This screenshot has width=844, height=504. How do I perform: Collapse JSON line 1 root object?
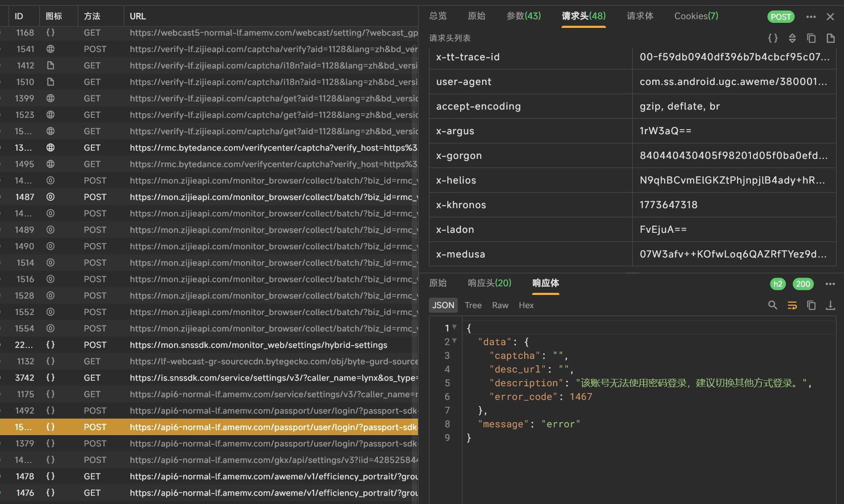tap(455, 327)
